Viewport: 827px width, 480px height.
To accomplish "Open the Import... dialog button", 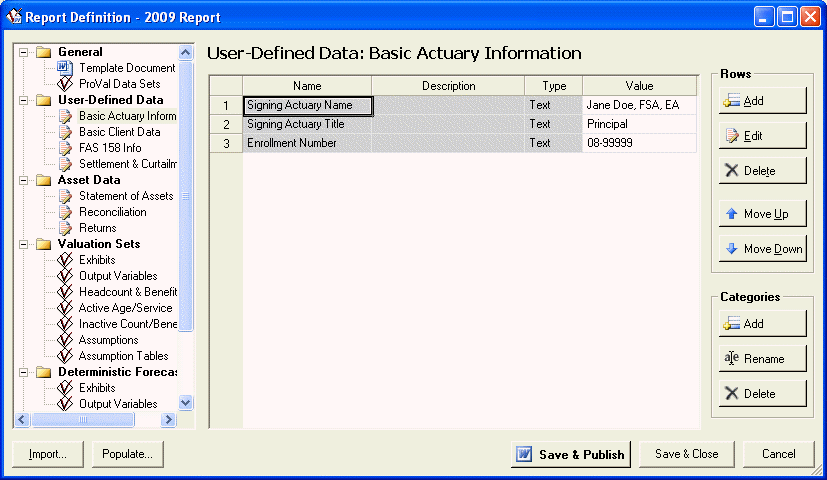I will [48, 454].
